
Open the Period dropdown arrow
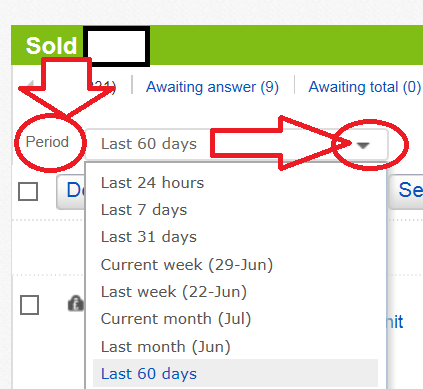coord(363,145)
